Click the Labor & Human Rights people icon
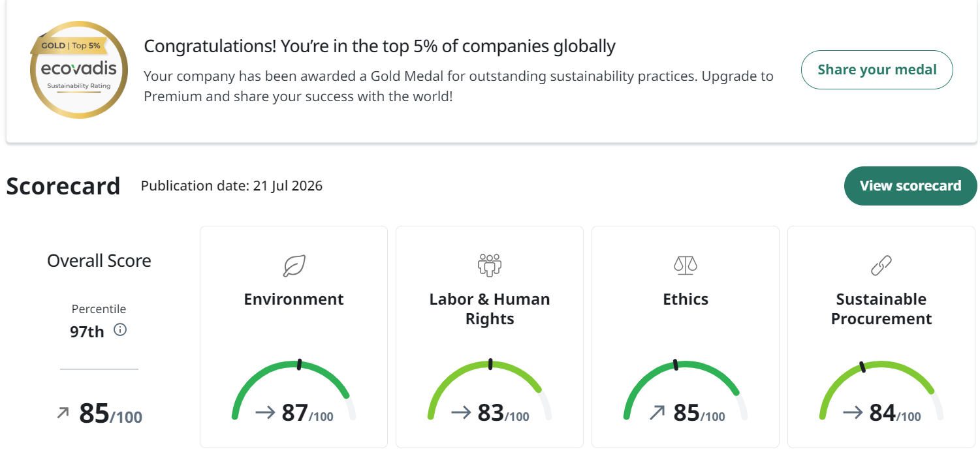Viewport: 980px width, 458px height. (490, 266)
